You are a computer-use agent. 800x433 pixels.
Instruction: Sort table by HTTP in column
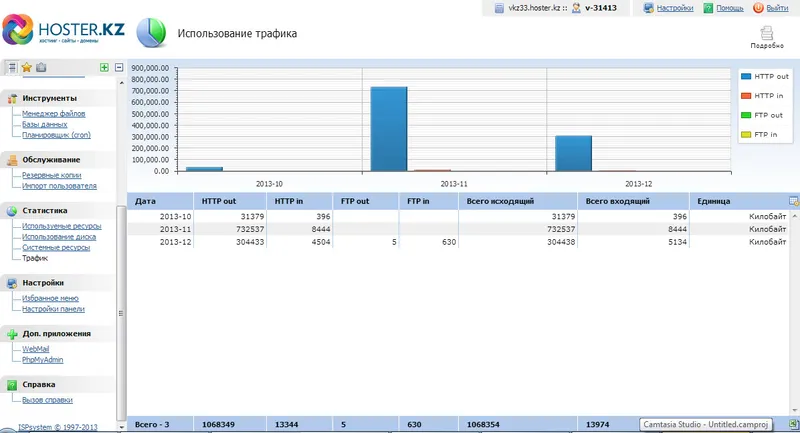click(299, 201)
